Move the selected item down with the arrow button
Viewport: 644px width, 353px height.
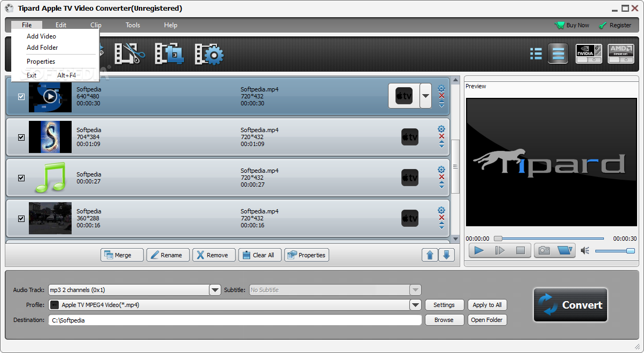coord(447,255)
